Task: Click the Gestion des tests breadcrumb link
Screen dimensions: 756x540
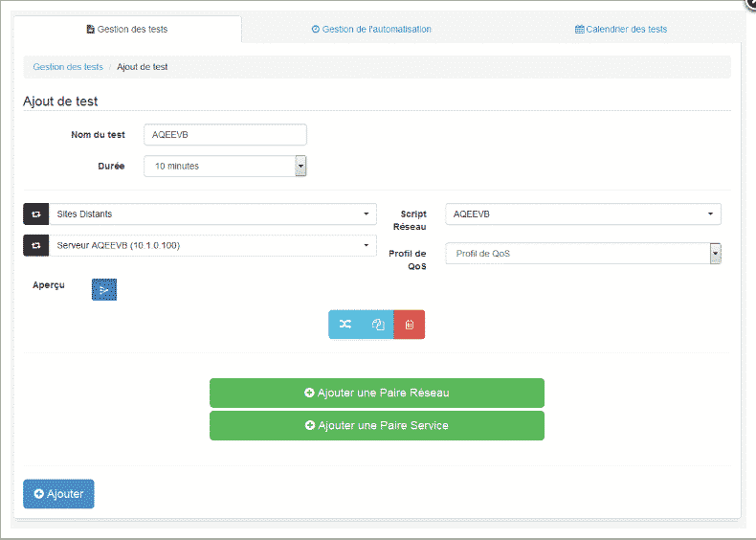Action: point(68,67)
